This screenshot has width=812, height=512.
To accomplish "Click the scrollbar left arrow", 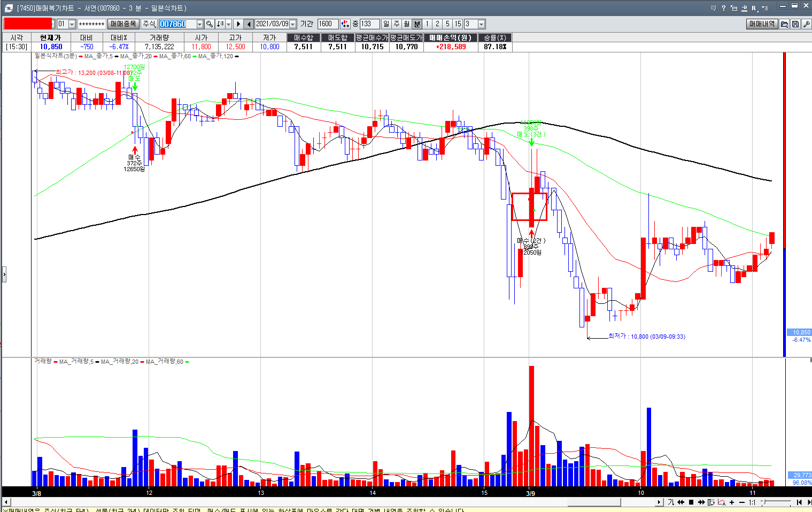I will point(6,502).
